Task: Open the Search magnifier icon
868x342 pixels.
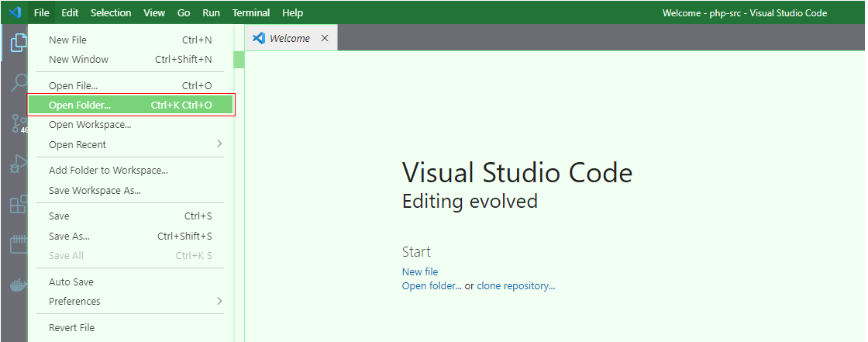Action: pyautogui.click(x=19, y=83)
